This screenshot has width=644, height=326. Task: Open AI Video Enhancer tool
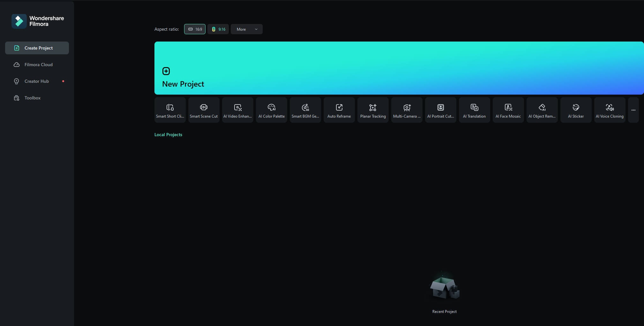pyautogui.click(x=238, y=110)
